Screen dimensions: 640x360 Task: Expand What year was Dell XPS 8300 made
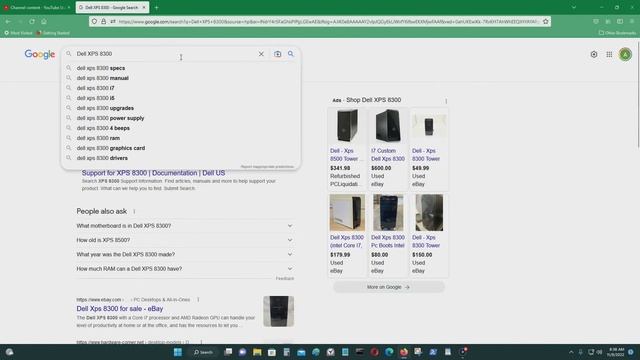pos(185,254)
